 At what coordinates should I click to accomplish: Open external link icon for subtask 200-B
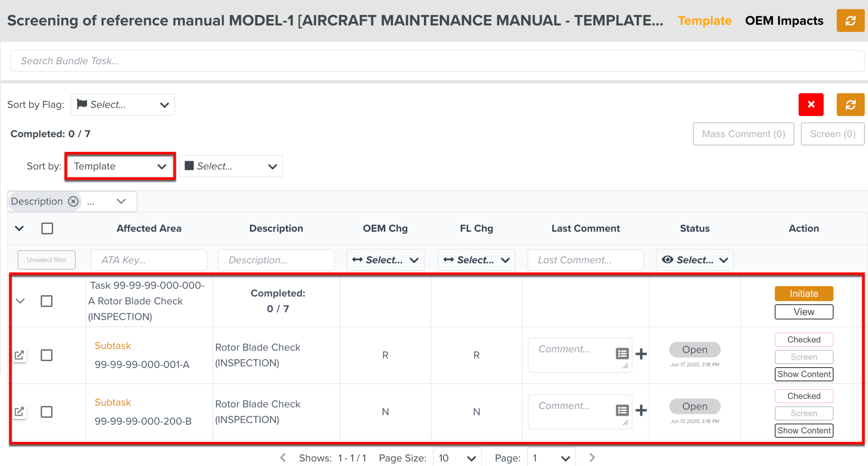[19, 411]
